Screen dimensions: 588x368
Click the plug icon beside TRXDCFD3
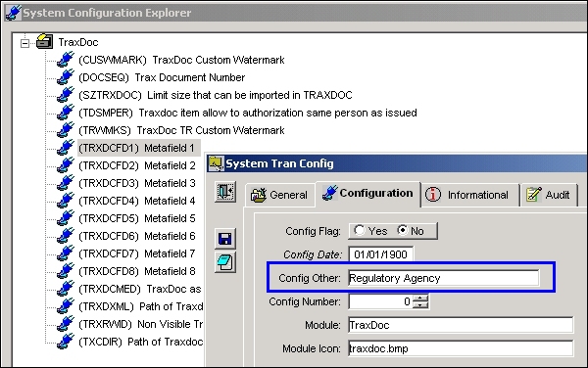point(66,183)
